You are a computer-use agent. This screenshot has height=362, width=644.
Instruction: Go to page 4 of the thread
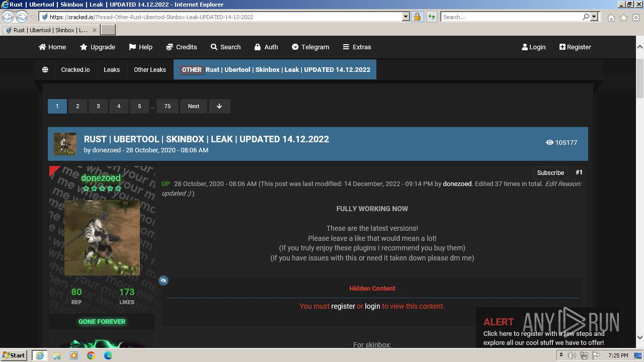pyautogui.click(x=119, y=106)
